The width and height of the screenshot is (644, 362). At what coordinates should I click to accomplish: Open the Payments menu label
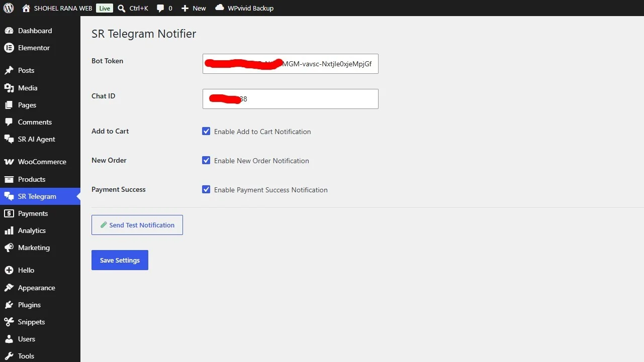pos(33,213)
